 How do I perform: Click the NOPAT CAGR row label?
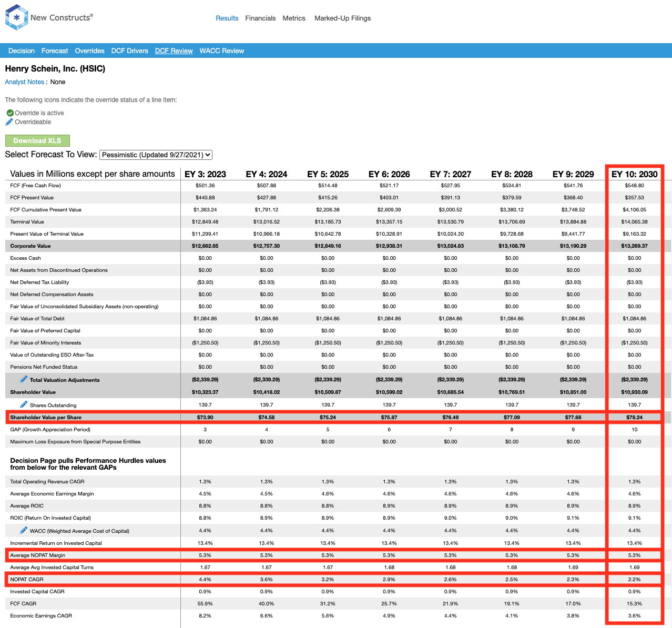point(27,580)
